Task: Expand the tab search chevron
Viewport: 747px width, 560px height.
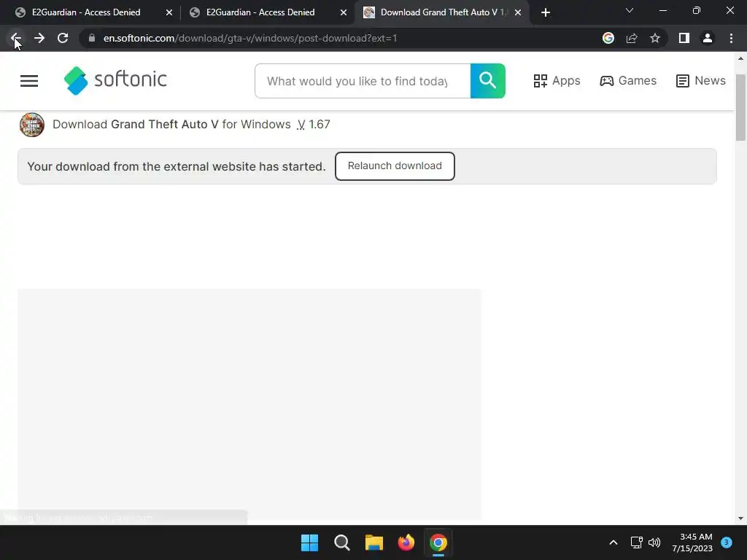Action: point(630,10)
